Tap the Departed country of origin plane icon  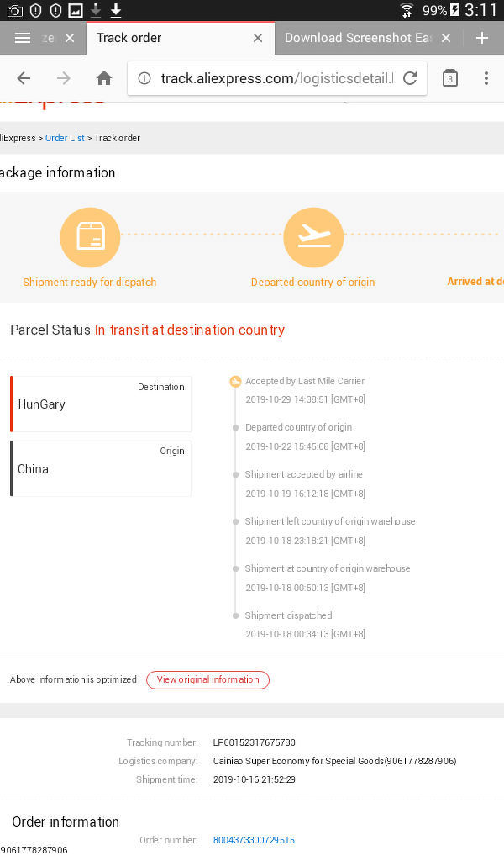point(313,237)
